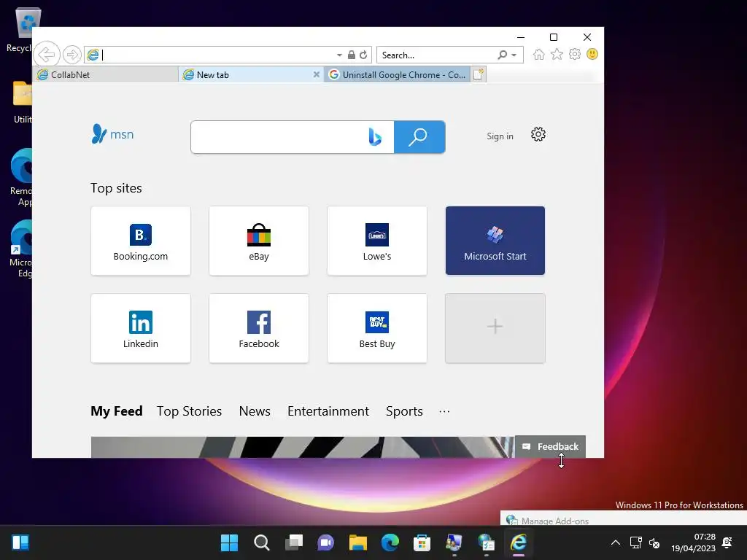
Task: Add a new top site with plus tile
Action: click(495, 328)
